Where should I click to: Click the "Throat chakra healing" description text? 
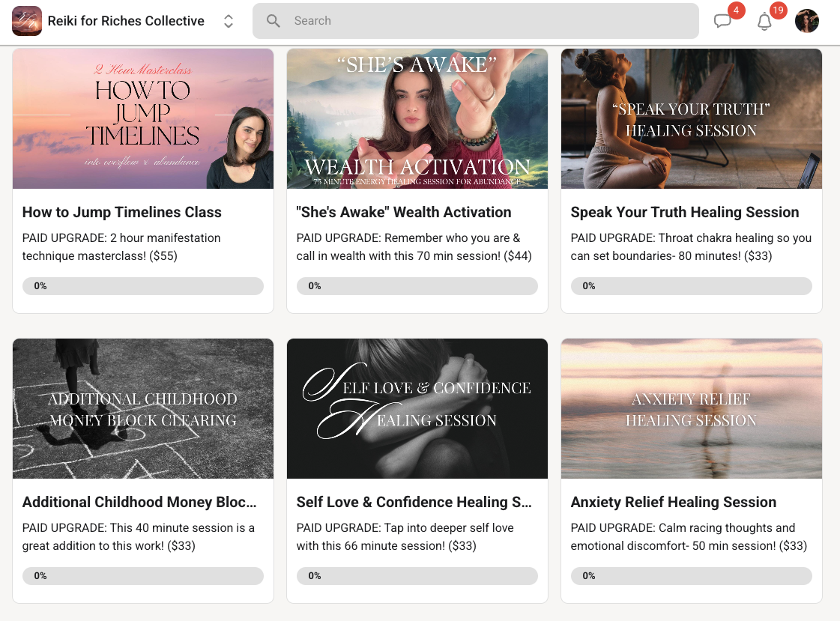pyautogui.click(x=691, y=246)
